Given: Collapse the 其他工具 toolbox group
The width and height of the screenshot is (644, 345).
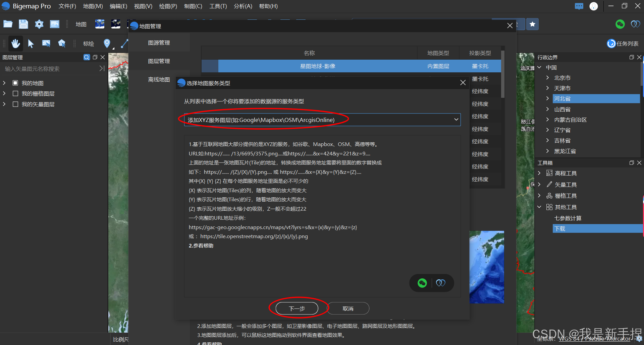Looking at the screenshot, I should (539, 207).
